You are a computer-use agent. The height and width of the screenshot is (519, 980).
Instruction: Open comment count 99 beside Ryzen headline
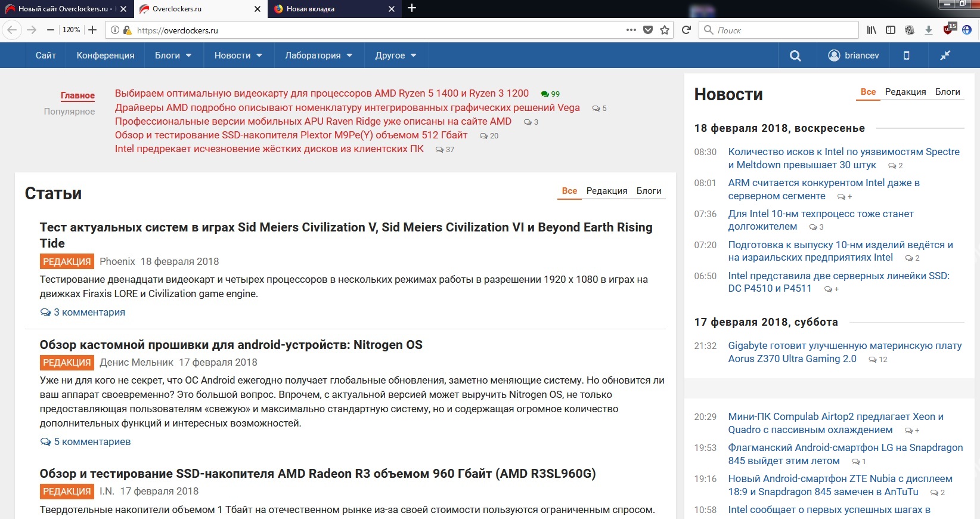550,94
